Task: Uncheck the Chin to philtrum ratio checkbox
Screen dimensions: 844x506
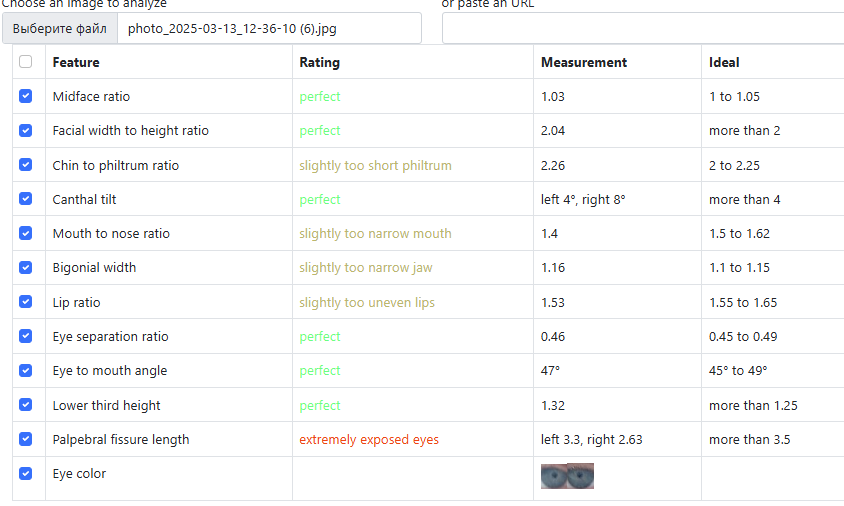Action: point(25,164)
